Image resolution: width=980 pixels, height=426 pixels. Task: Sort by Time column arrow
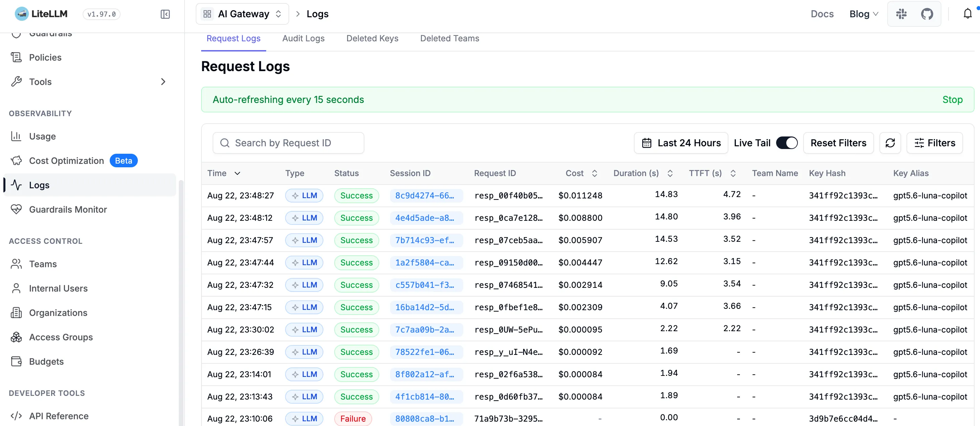pos(237,173)
